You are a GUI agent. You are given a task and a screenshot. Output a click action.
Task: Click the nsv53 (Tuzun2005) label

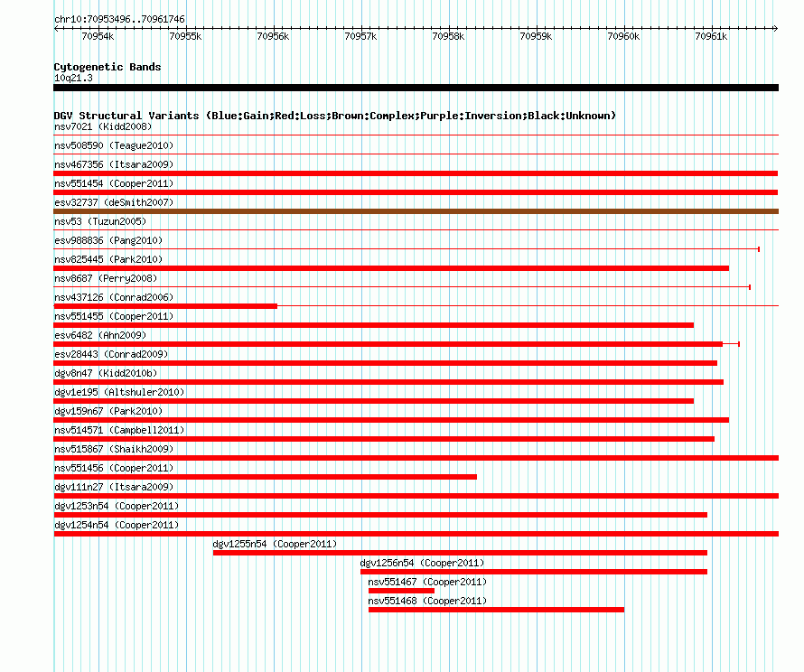click(x=100, y=221)
